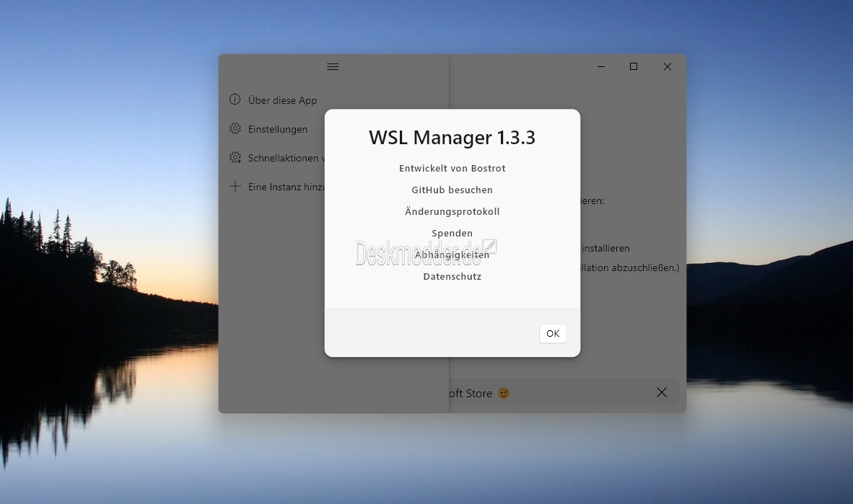Follow the GitHub besuchen link
Image resolution: width=853 pixels, height=504 pixels.
(452, 190)
